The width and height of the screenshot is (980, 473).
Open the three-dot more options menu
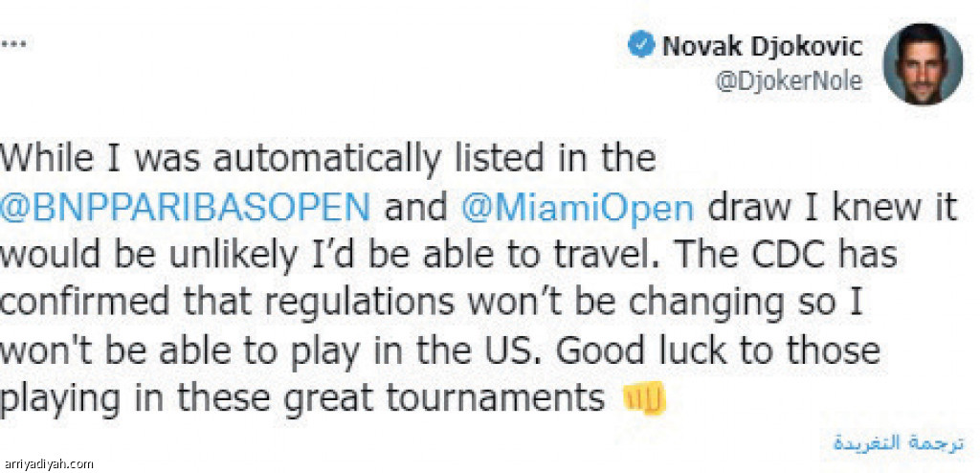coord(11,44)
